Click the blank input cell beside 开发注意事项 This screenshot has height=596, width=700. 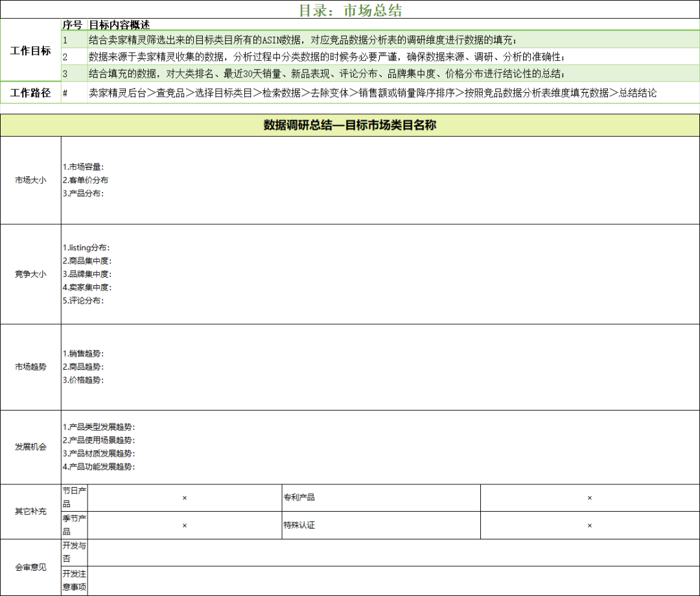coord(393,580)
